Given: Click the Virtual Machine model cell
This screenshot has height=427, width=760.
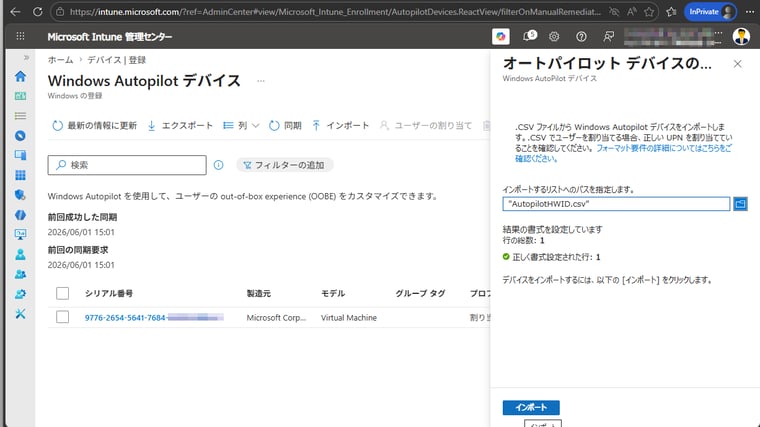Looking at the screenshot, I should (x=349, y=317).
